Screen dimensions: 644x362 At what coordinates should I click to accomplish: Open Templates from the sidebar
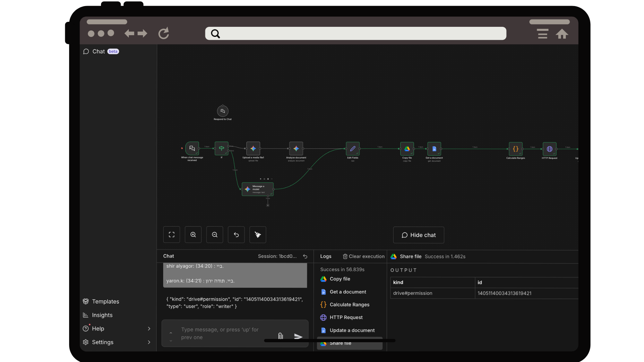coord(105,301)
